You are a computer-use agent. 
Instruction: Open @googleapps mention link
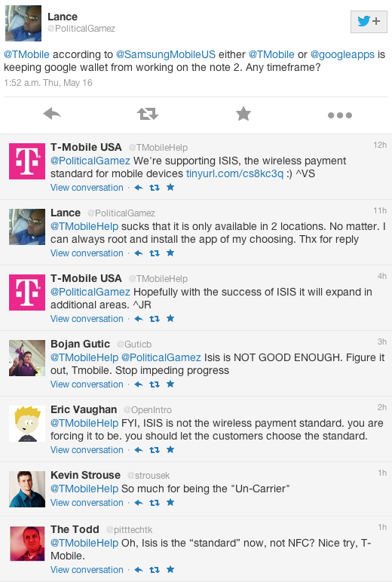(x=342, y=54)
